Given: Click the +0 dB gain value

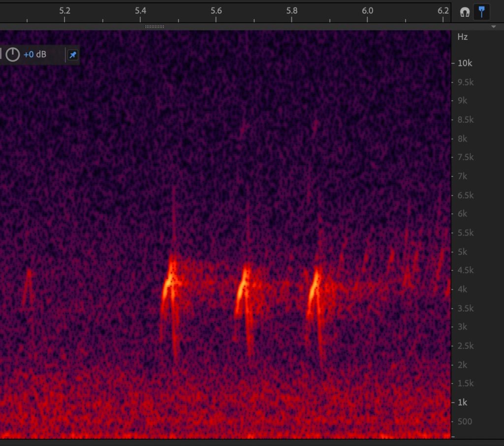Looking at the screenshot, I should click(x=35, y=54).
